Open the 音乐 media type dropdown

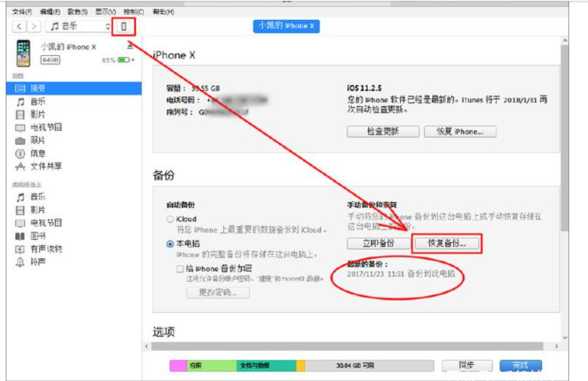pos(79,26)
